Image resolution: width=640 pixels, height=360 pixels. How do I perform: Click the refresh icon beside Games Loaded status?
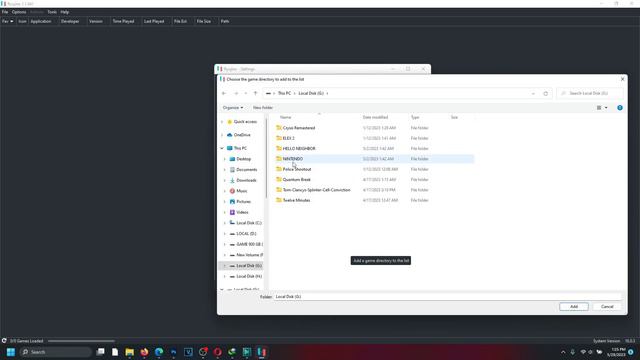click(4, 341)
